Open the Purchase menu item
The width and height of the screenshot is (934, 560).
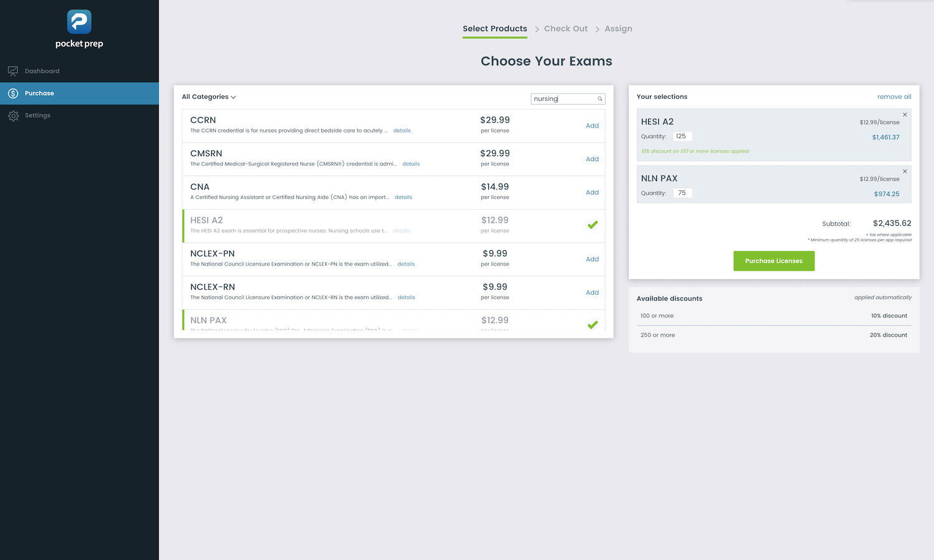pyautogui.click(x=79, y=93)
